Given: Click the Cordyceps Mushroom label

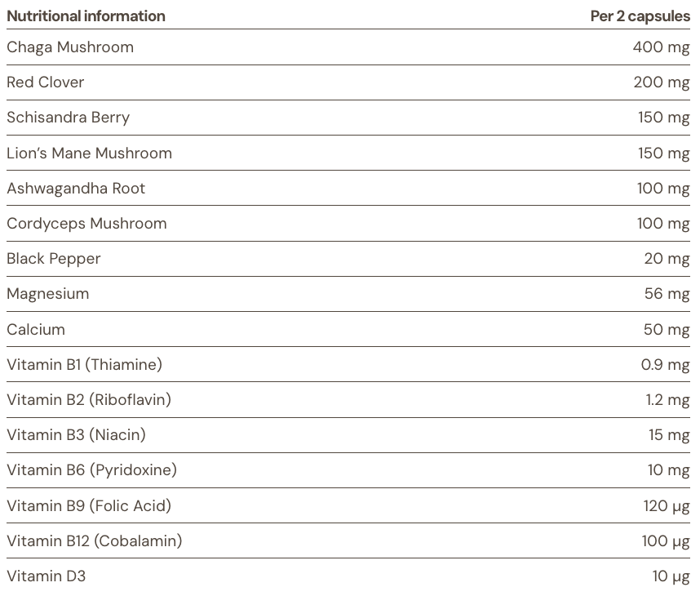Looking at the screenshot, I should click(x=86, y=224).
